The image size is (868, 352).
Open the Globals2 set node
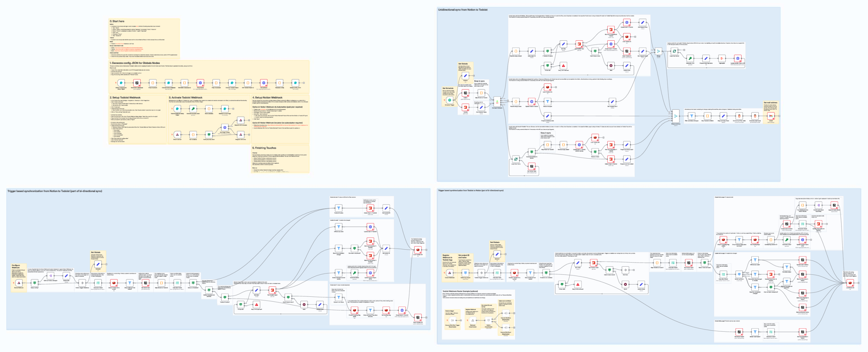98,264
